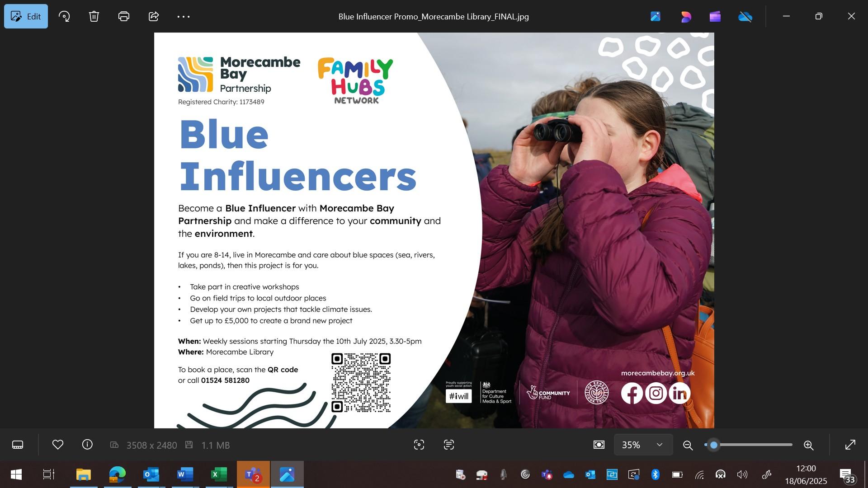Click the pen/ink workspace tray icon
The width and height of the screenshot is (868, 488).
767,474
